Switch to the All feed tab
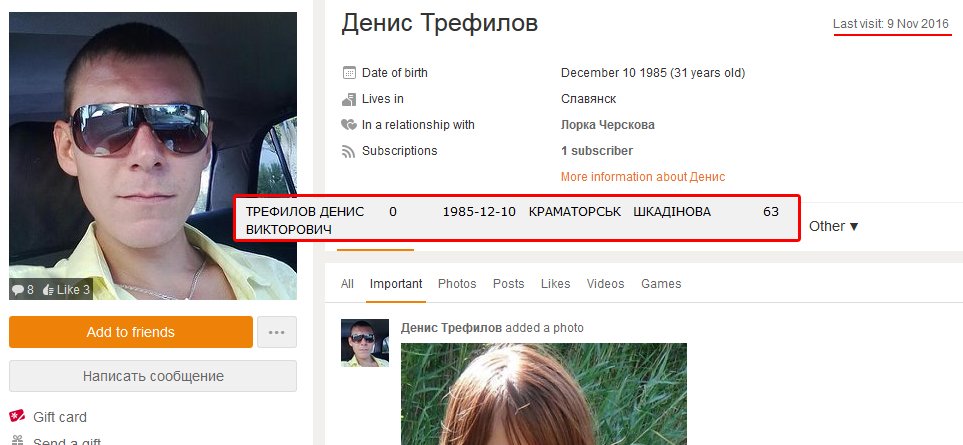Image resolution: width=963 pixels, height=445 pixels. coord(347,284)
